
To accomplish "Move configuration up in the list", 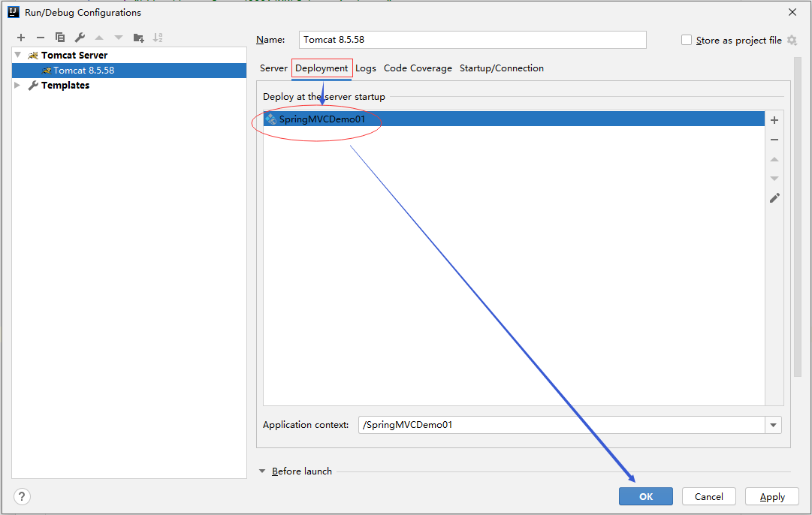I will (x=99, y=38).
